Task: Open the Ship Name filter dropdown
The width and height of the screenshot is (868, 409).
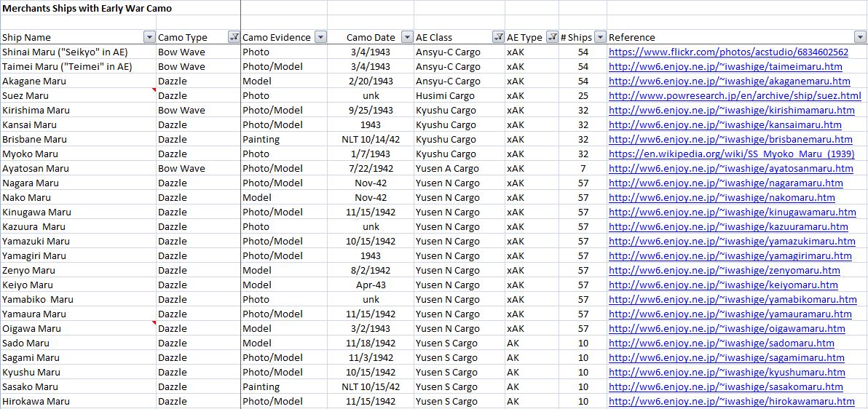Action: pyautogui.click(x=149, y=37)
